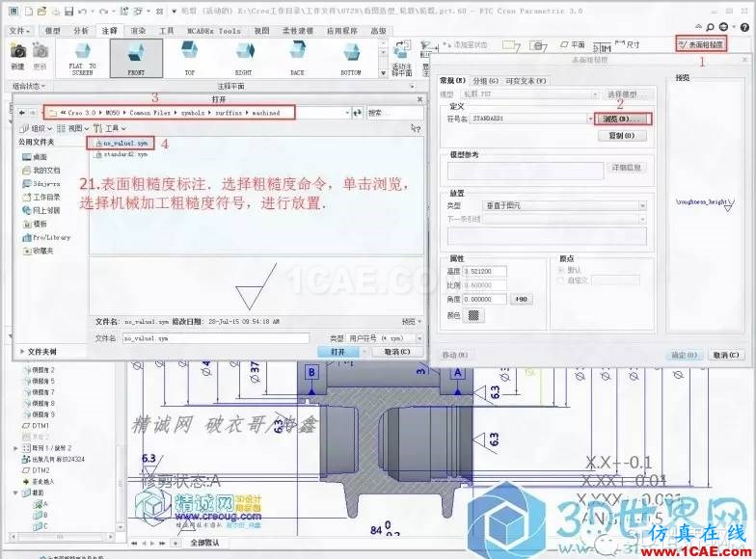756x559 pixels.
Task: Select the TOP annotation plane
Action: (189, 58)
